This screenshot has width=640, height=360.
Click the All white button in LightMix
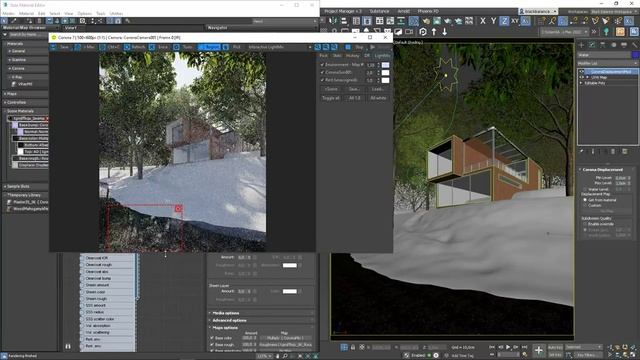tap(378, 98)
